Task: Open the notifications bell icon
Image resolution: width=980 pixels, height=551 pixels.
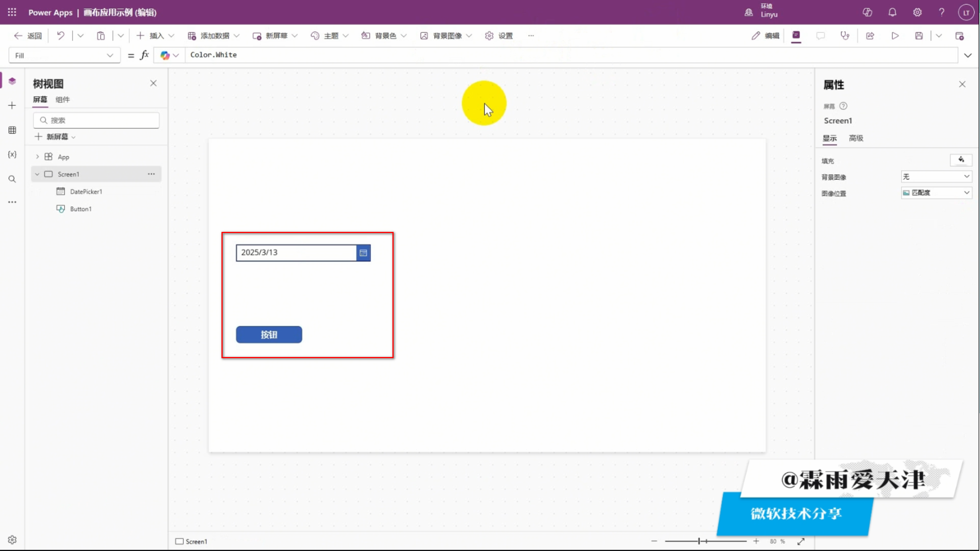Action: coord(892,13)
